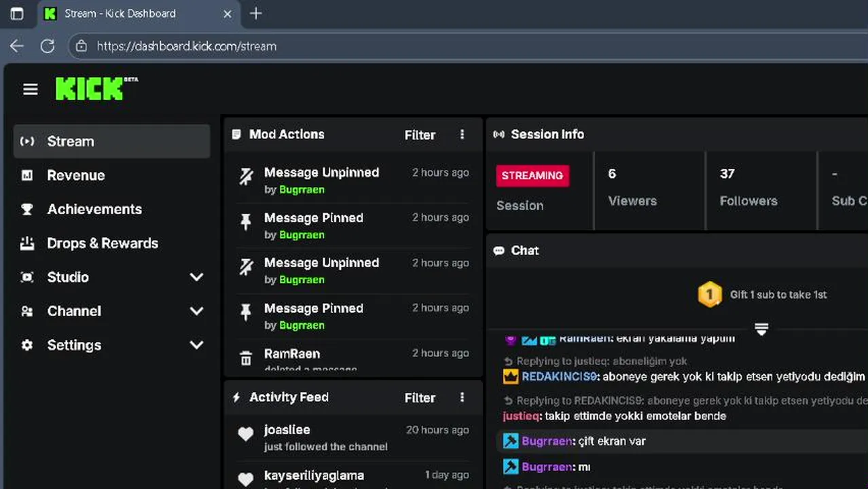Click REDAKINCIS9's crown badge
Screen dimensions: 868x489
coord(511,376)
